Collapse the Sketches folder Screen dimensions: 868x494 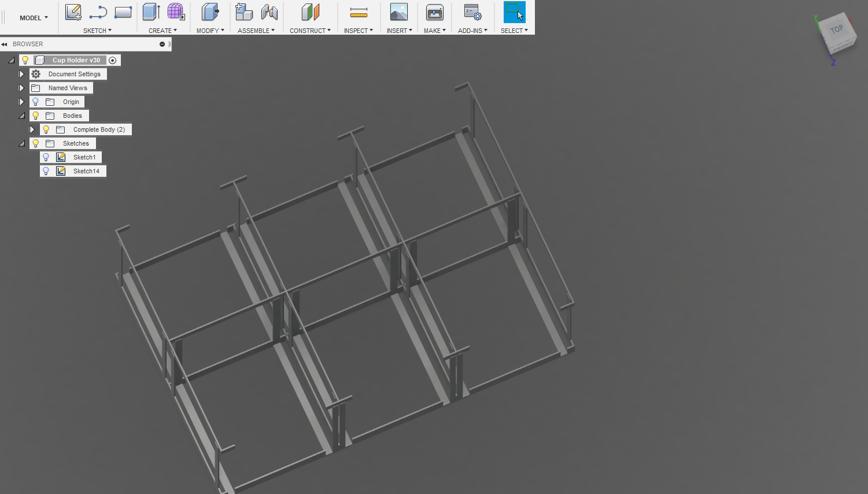coord(21,143)
